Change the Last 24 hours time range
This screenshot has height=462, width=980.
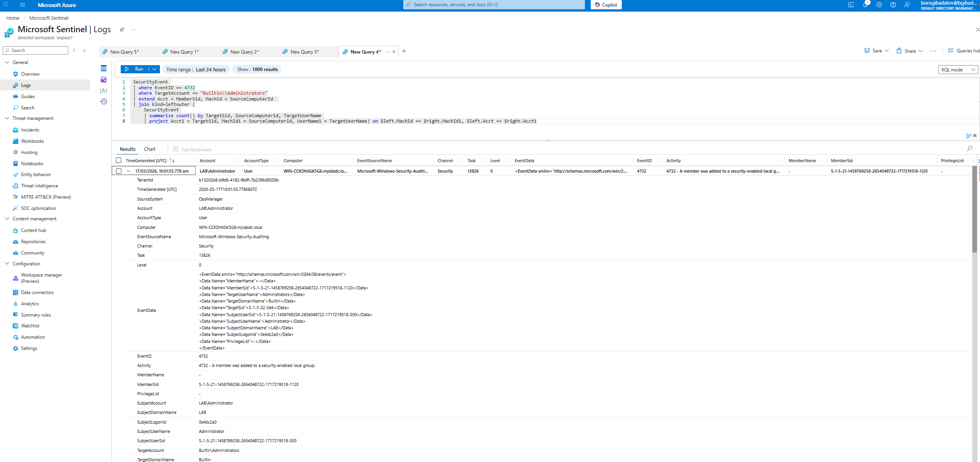coord(196,69)
